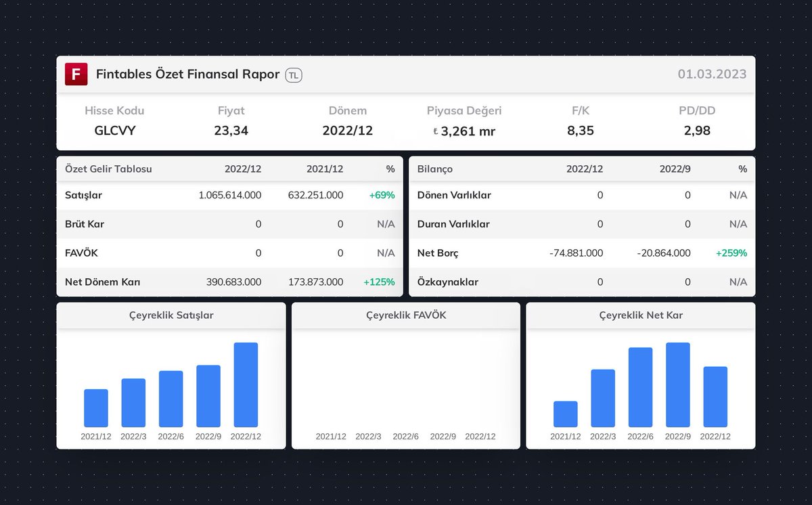Viewport: 812px width, 505px height.
Task: Click the 2021/12 bar in Çeyreklik Net Kar
Action: click(566, 414)
